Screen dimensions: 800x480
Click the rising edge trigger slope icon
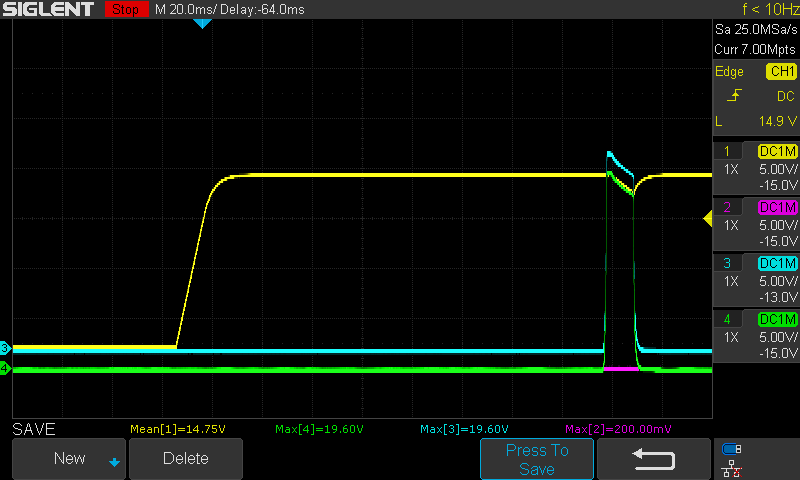point(734,95)
